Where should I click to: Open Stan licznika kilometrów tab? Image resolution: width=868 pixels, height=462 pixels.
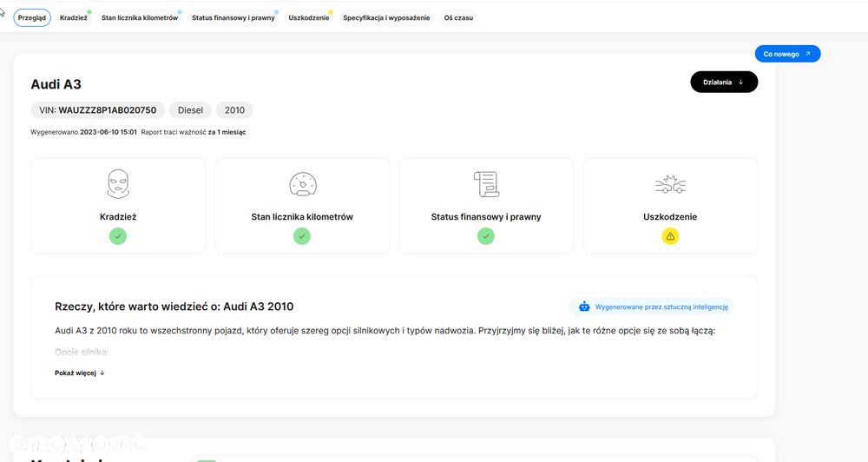coord(140,17)
